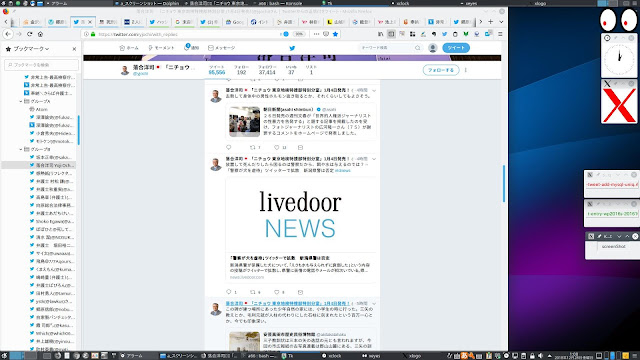Open the ホーム home tab on Twitter
The image size is (640, 360).
coord(129,48)
